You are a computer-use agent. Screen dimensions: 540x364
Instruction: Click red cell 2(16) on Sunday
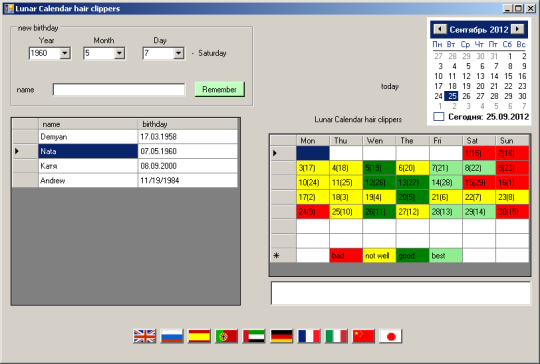coord(512,153)
